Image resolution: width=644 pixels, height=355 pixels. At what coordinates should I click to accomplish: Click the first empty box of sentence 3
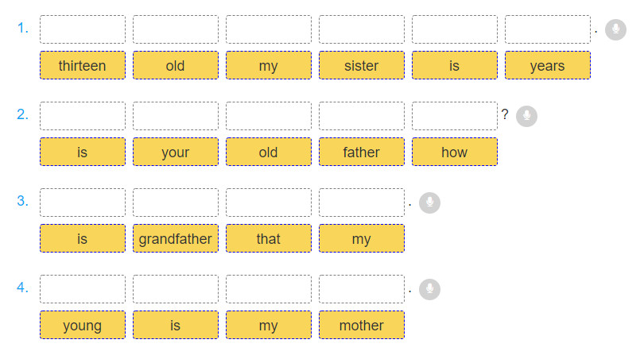[x=83, y=203]
